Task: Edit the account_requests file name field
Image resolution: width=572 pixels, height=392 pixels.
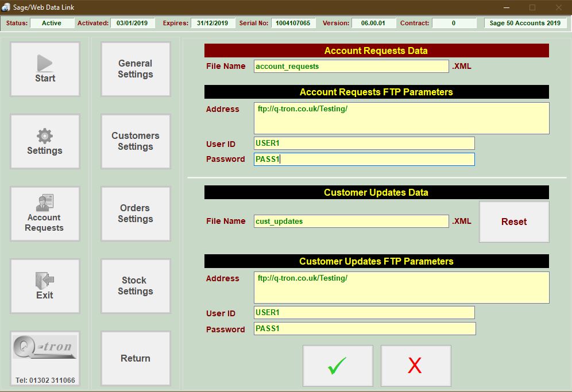Action: 351,67
